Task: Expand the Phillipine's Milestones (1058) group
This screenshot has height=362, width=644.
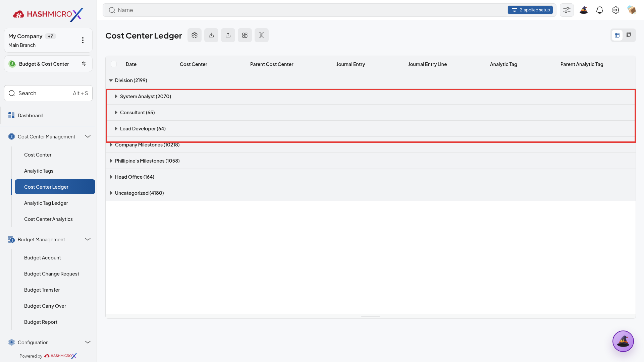Action: (x=111, y=161)
